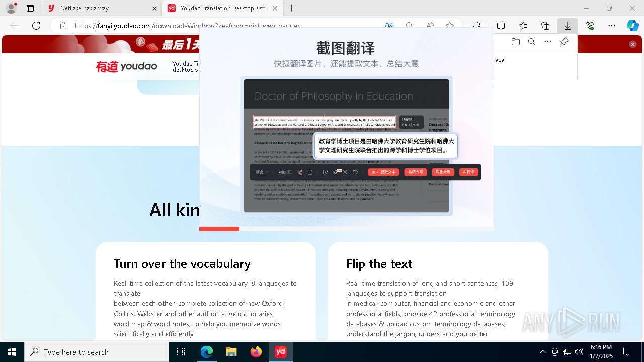Viewport: 644px width, 362px height.
Task: Open the Edge profile avatar menu
Action: [x=11, y=8]
